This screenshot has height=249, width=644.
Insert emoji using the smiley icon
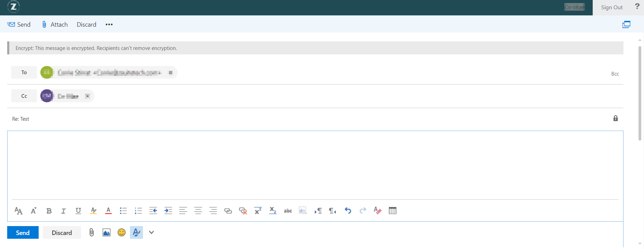(121, 233)
